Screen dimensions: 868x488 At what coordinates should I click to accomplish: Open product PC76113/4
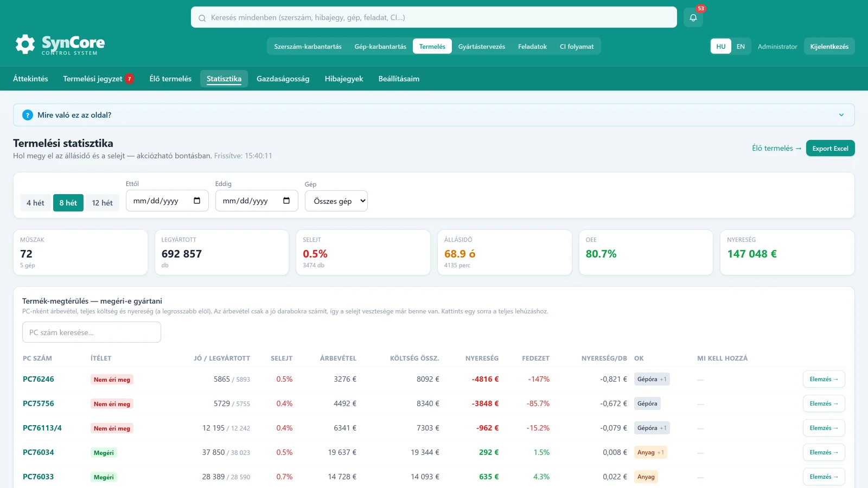click(x=42, y=428)
